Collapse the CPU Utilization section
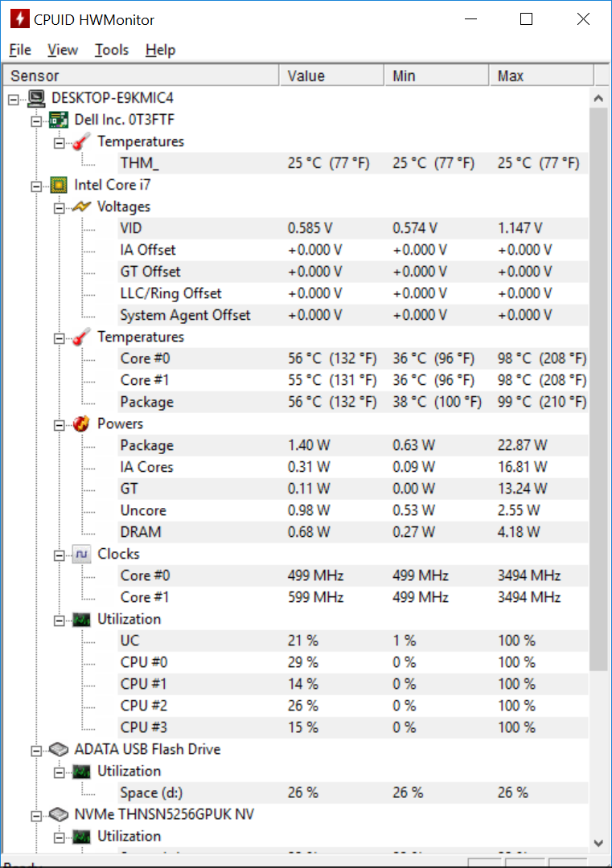This screenshot has width=612, height=868. click(x=60, y=620)
